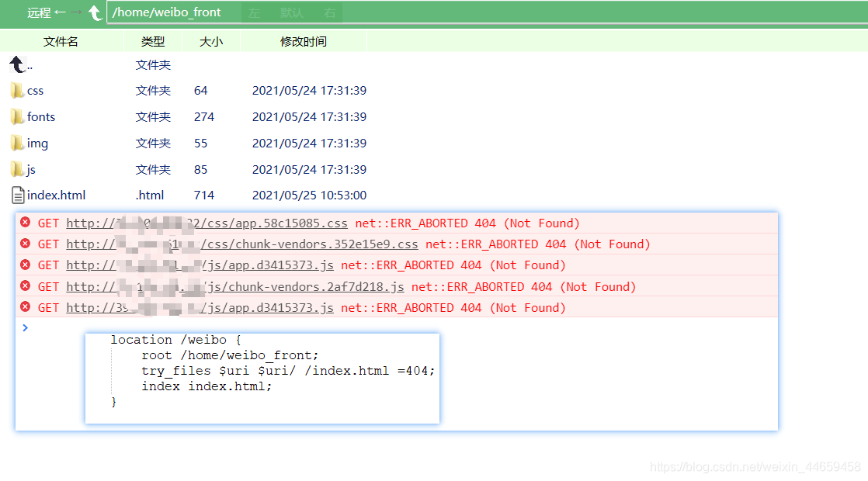Sort by 修改时间 column header
Screen dimensions: 868x481
[x=304, y=41]
